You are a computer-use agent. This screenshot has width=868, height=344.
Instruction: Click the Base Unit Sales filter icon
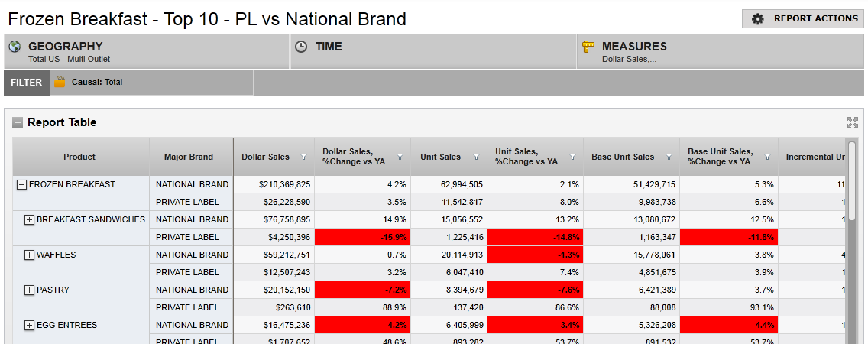(669, 157)
